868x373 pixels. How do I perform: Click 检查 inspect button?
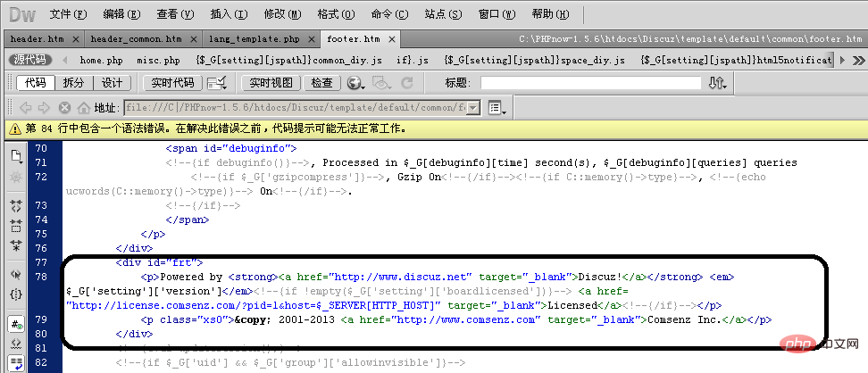pyautogui.click(x=321, y=83)
